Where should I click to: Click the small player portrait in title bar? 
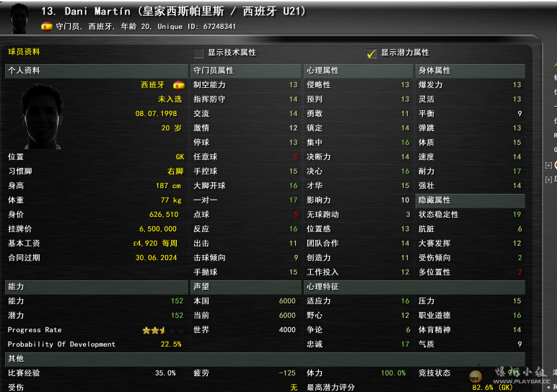point(20,19)
